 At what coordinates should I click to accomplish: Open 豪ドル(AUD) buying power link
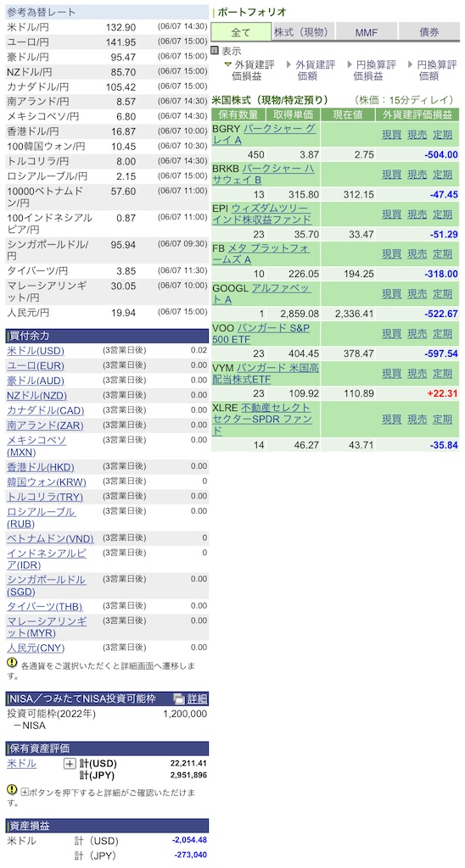pyautogui.click(x=36, y=381)
